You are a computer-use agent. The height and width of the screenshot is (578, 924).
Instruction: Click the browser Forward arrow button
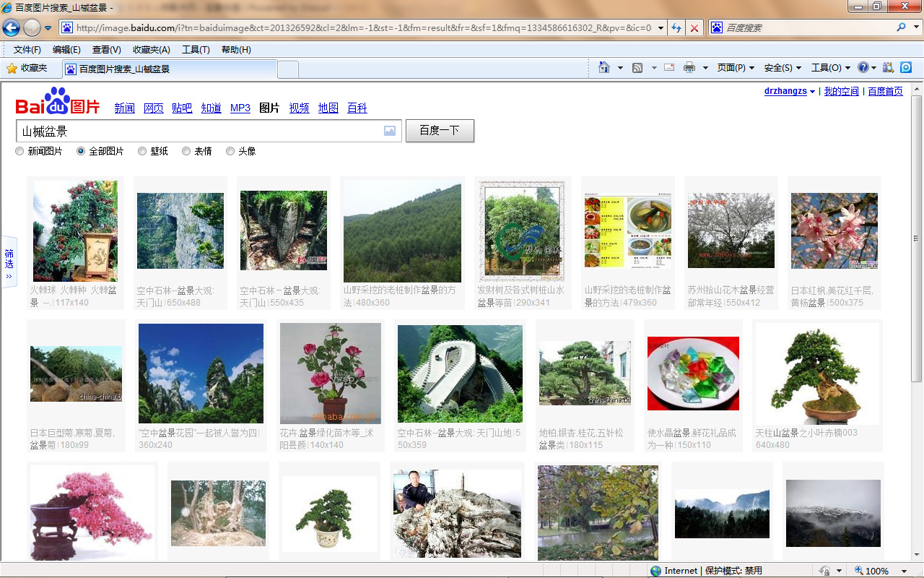click(32, 28)
